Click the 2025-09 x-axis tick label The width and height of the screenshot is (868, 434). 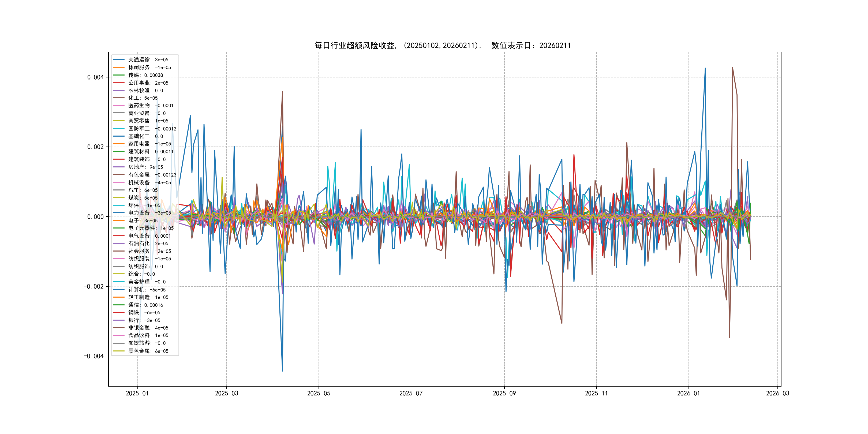(x=504, y=393)
